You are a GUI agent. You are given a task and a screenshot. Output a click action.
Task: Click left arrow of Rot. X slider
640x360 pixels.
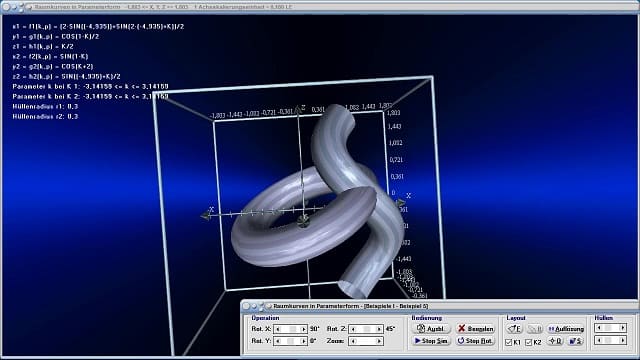pos(278,329)
